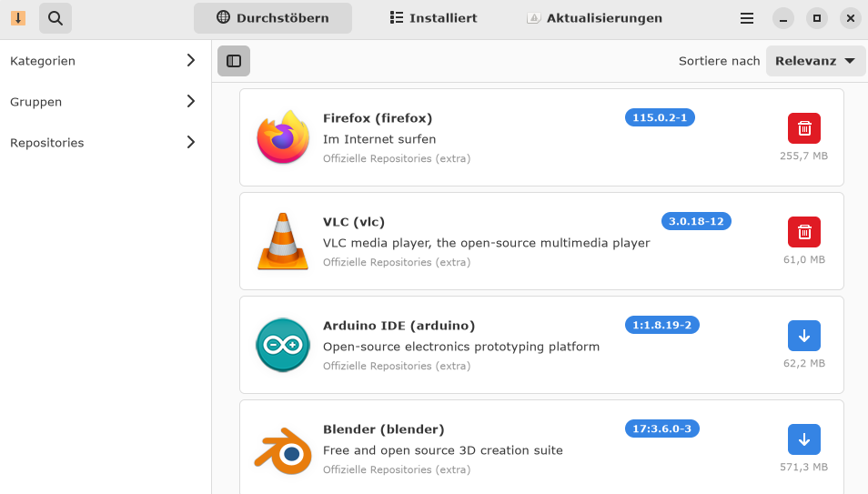Image resolution: width=868 pixels, height=494 pixels.
Task: Install Blender with blue download arrow
Action: (x=803, y=439)
